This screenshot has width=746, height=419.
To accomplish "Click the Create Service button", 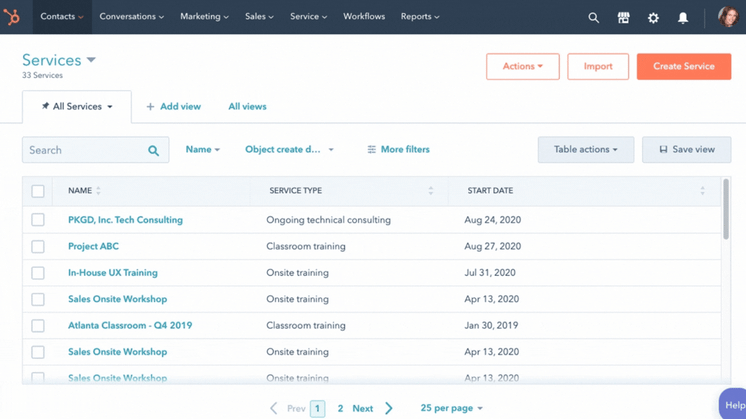I will (684, 66).
